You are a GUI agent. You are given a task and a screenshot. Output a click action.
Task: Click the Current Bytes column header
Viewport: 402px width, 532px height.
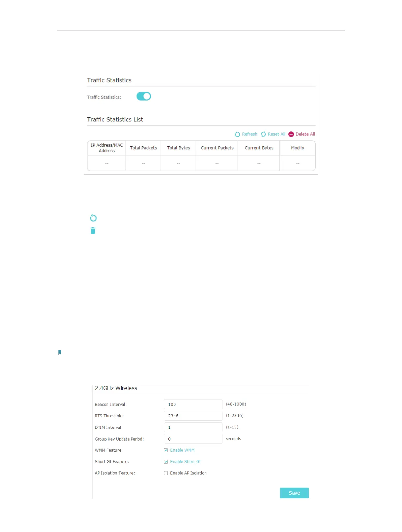point(259,148)
